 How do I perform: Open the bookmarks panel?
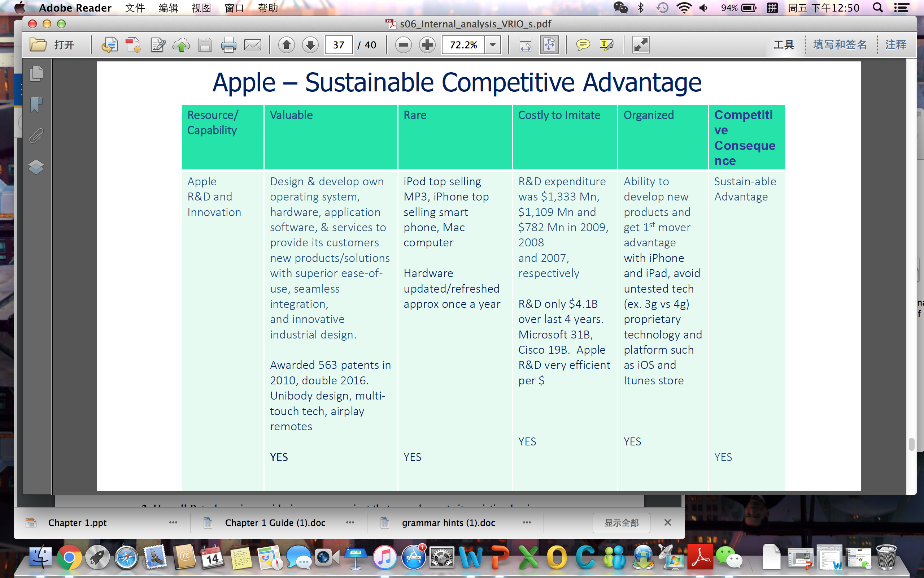[x=37, y=104]
